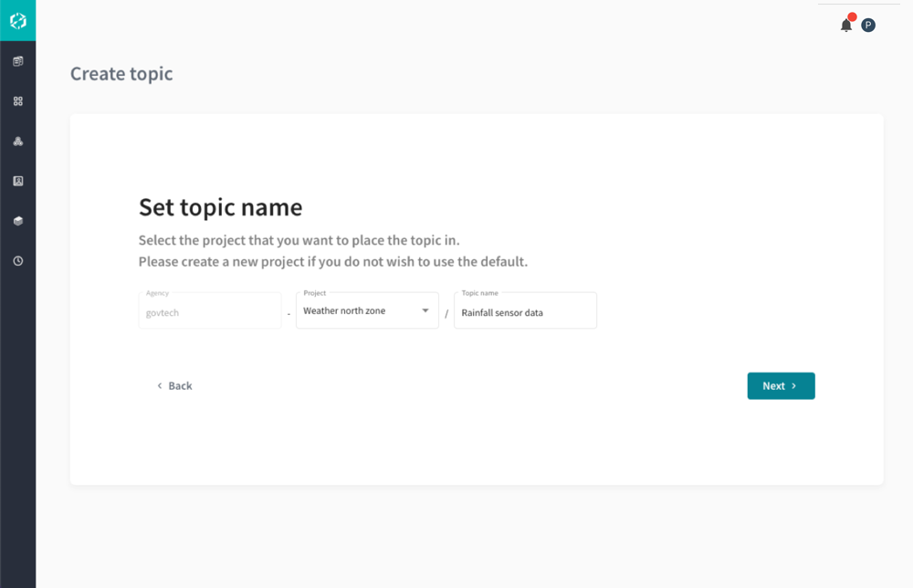The width and height of the screenshot is (913, 588).
Task: Click the left chevron beside Back
Action: [x=160, y=386]
